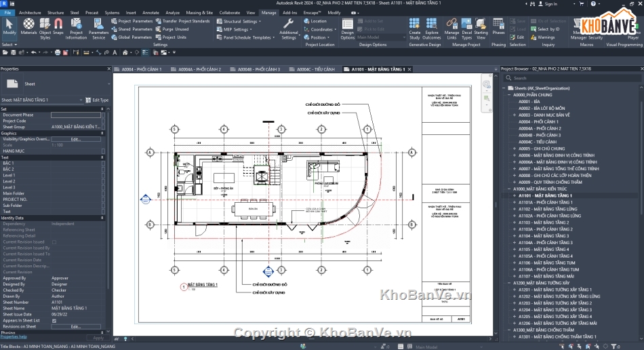Open Coordinates dropdown
The width and height of the screenshot is (644, 350).
click(x=320, y=29)
